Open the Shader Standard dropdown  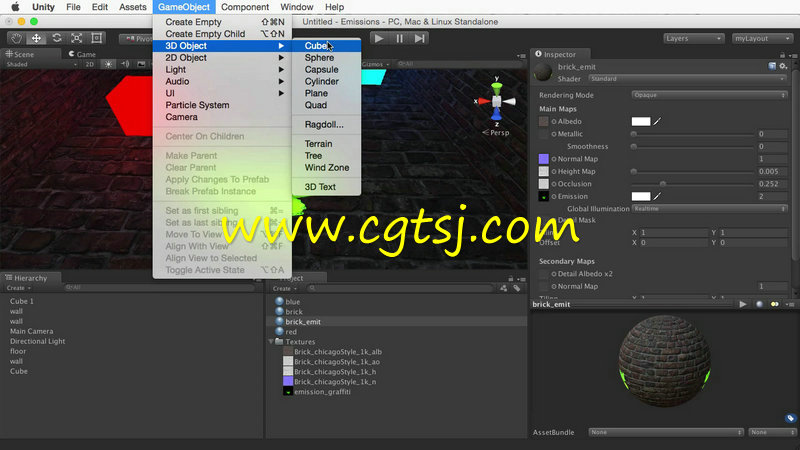point(687,79)
